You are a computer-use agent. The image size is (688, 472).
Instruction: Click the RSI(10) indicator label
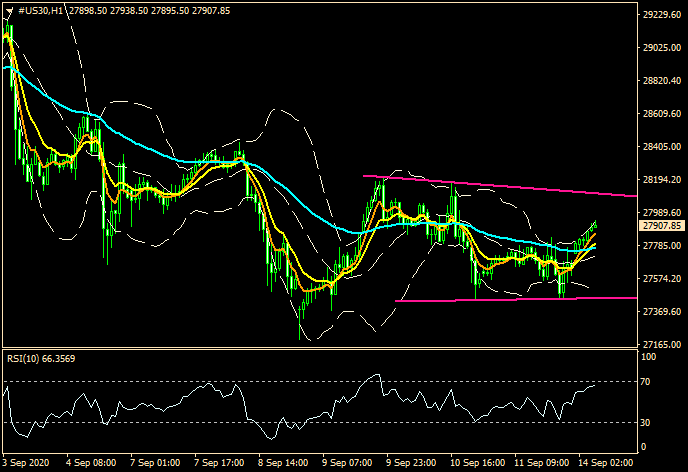40,359
